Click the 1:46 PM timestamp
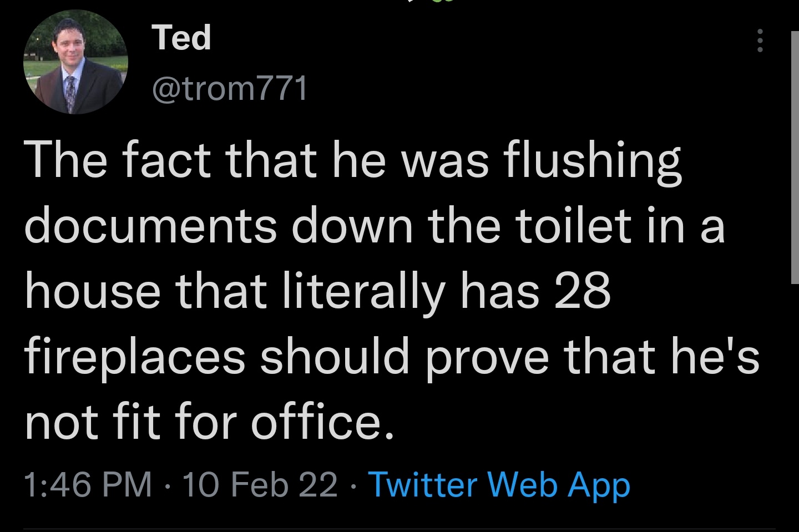Image resolution: width=799 pixels, height=532 pixels. click(89, 484)
